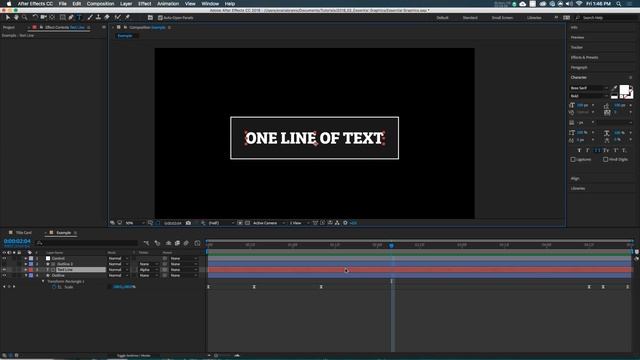Collapse the Outline layer 4 twirl
Viewport: 640px width, 360px height.
coord(26,276)
